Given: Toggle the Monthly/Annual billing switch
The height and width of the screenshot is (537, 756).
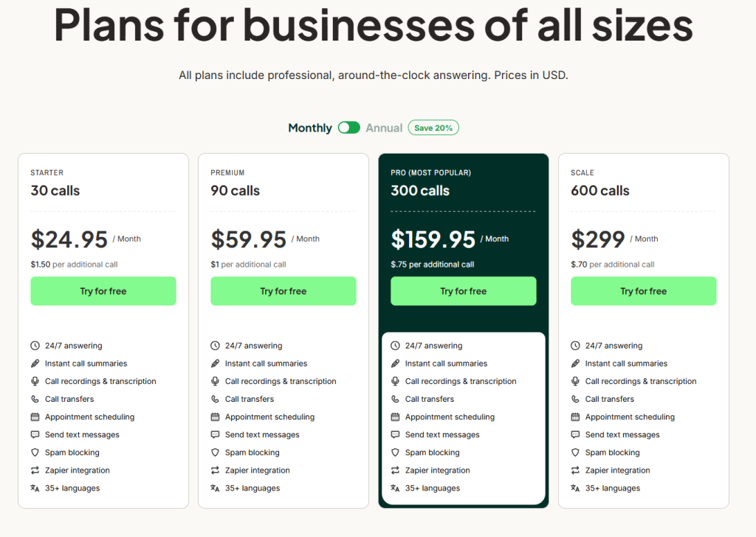Looking at the screenshot, I should pyautogui.click(x=348, y=128).
